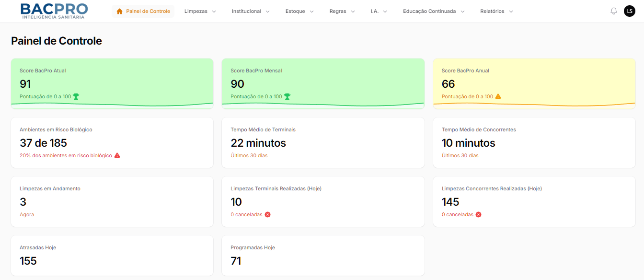The width and height of the screenshot is (644, 280).
Task: Click the BacPro logo
Action: [x=54, y=11]
